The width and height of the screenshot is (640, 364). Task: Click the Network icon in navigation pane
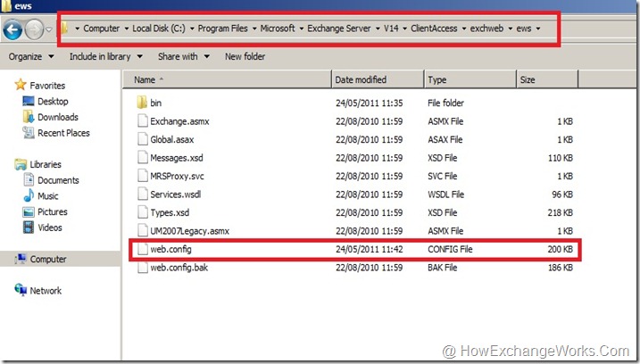[x=21, y=290]
